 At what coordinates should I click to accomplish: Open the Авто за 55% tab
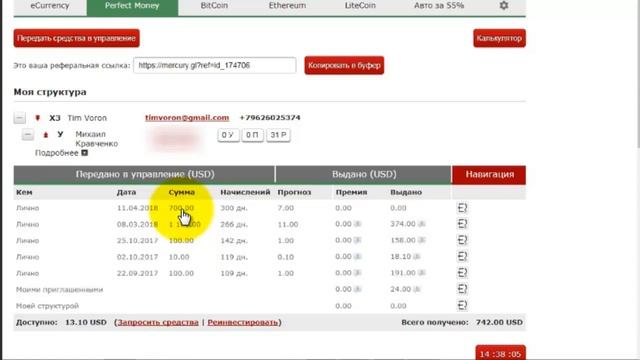click(439, 6)
